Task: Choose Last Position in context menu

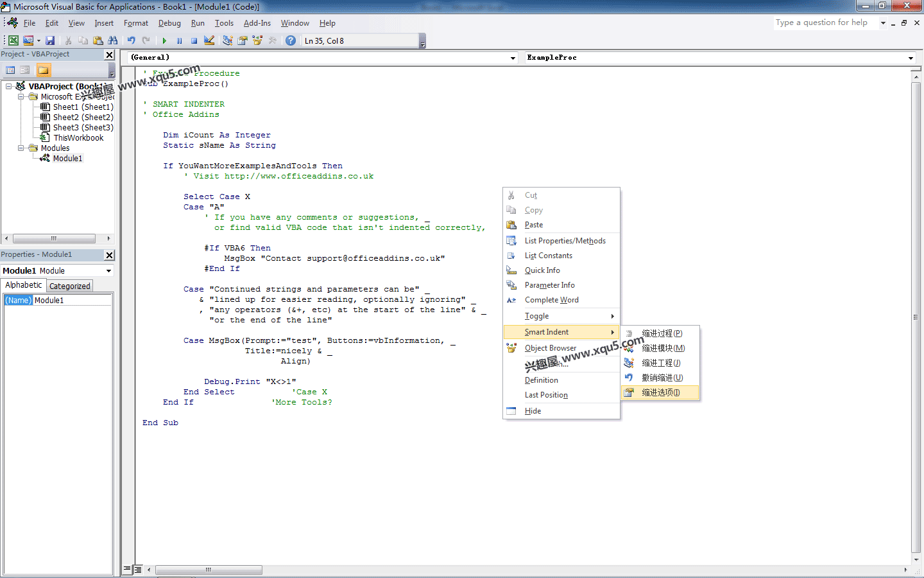Action: click(x=561, y=395)
